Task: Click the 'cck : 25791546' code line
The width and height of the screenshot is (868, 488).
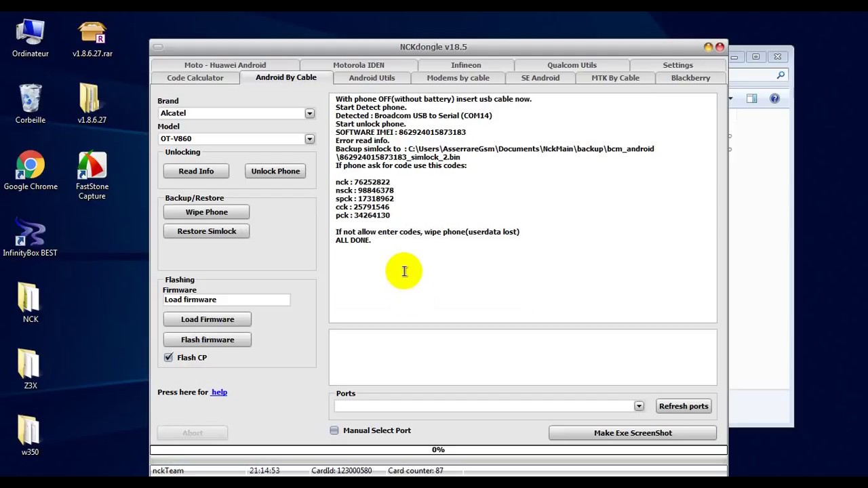Action: [363, 207]
